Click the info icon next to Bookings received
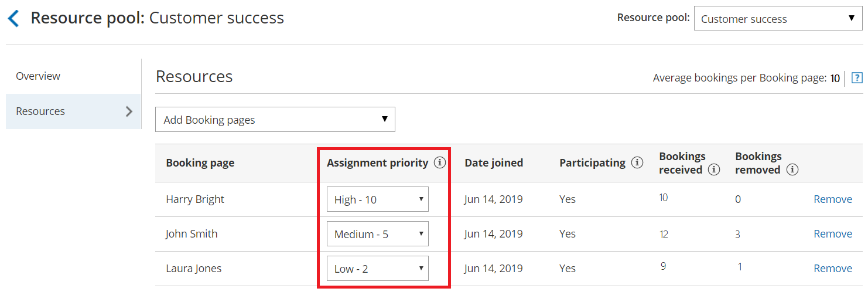 [713, 170]
